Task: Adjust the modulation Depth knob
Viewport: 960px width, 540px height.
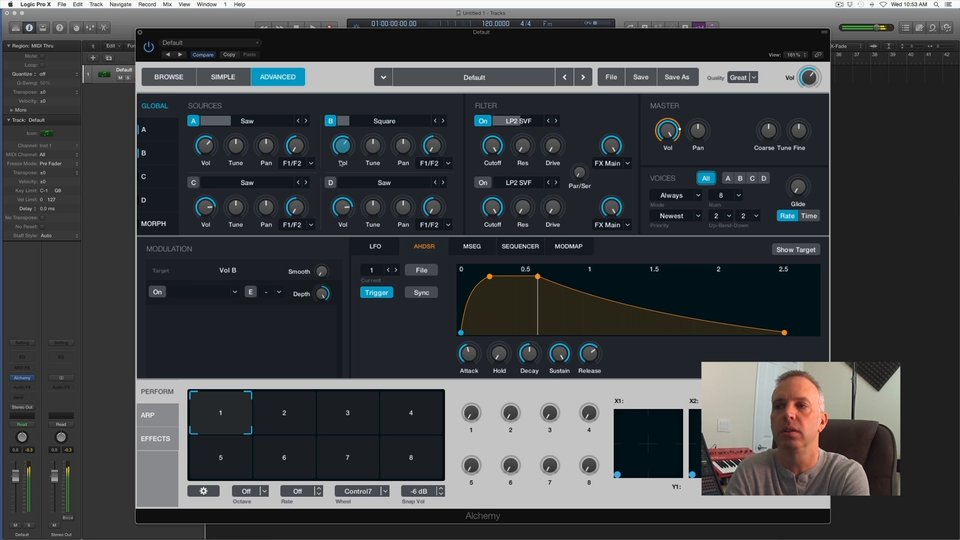Action: [x=322, y=294]
